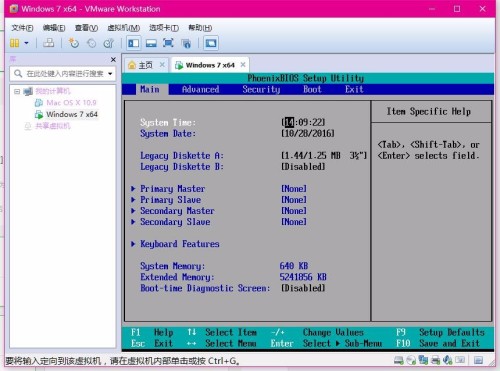Click the sound card status icon
The width and height of the screenshot is (500, 371).
click(448, 360)
